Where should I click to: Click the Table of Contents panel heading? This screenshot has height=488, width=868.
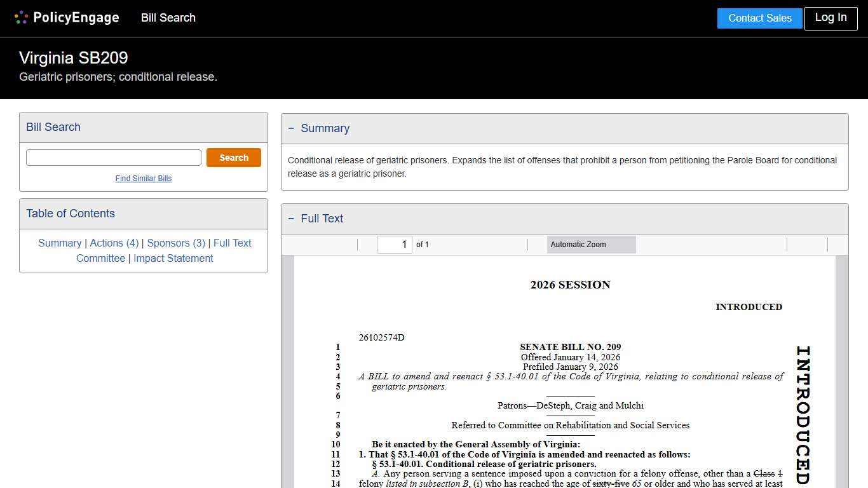tap(71, 213)
